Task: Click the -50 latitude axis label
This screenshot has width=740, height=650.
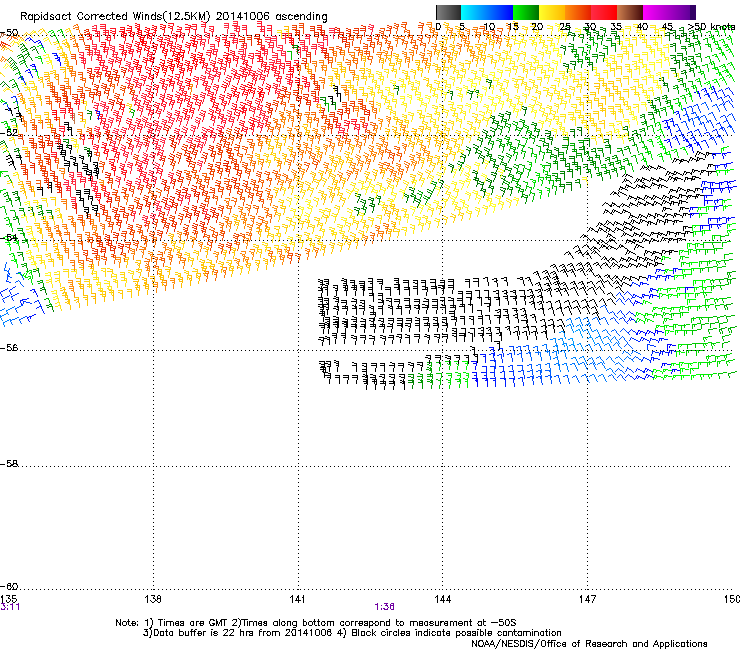Action: click(x=9, y=33)
